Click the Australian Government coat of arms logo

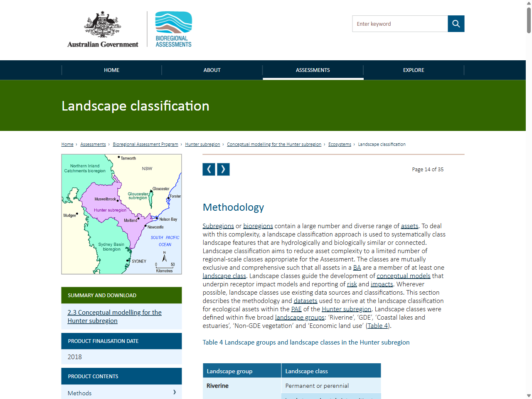click(103, 25)
